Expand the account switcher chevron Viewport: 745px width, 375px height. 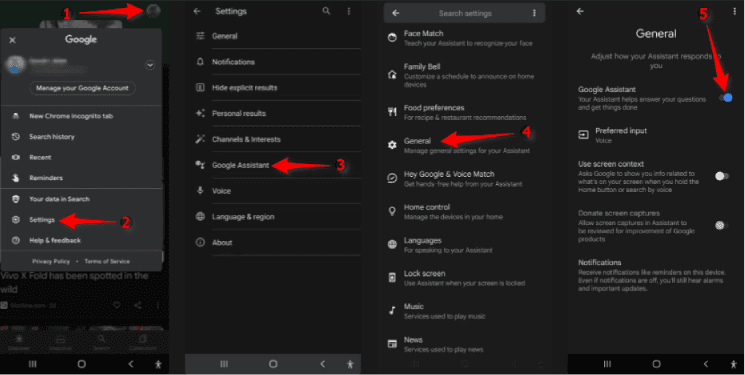[150, 65]
